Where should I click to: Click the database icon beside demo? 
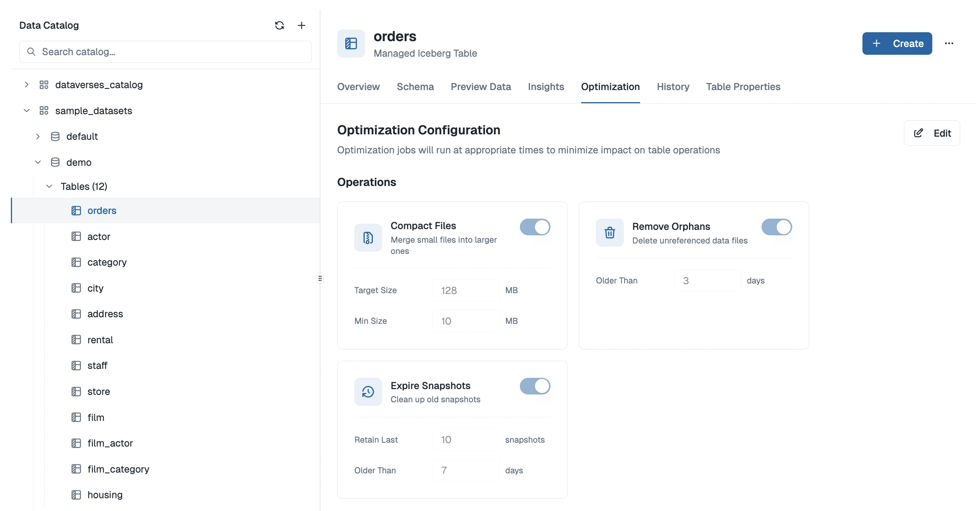click(55, 162)
